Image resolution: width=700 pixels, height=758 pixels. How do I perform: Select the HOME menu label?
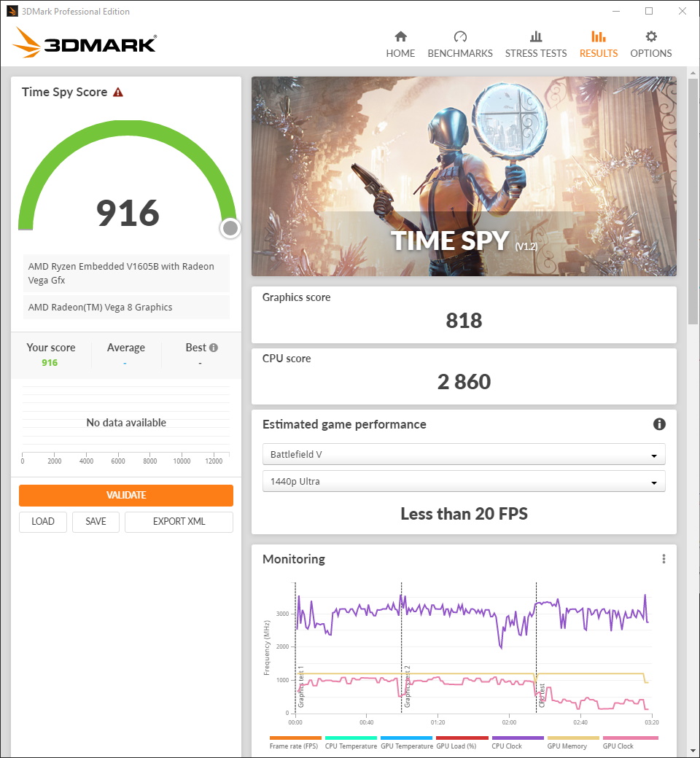[x=400, y=53]
